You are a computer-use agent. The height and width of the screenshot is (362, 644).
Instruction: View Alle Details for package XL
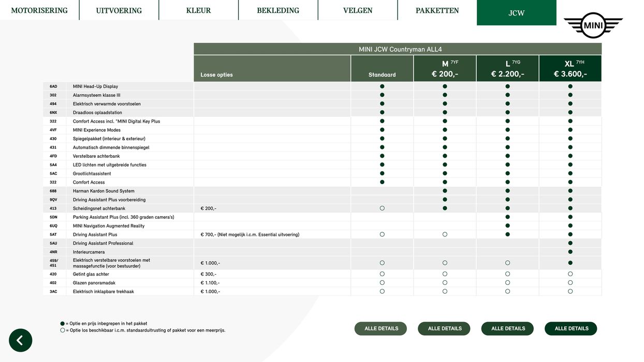pyautogui.click(x=571, y=328)
